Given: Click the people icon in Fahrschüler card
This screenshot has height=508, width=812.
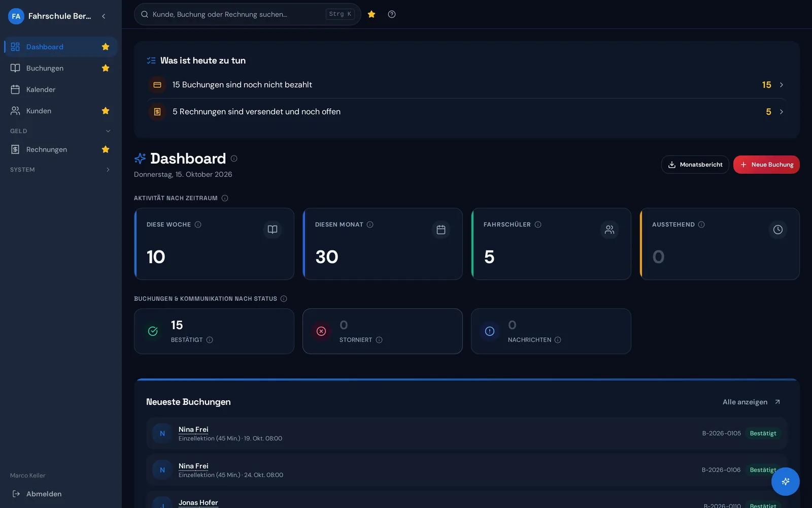Looking at the screenshot, I should click(x=610, y=230).
